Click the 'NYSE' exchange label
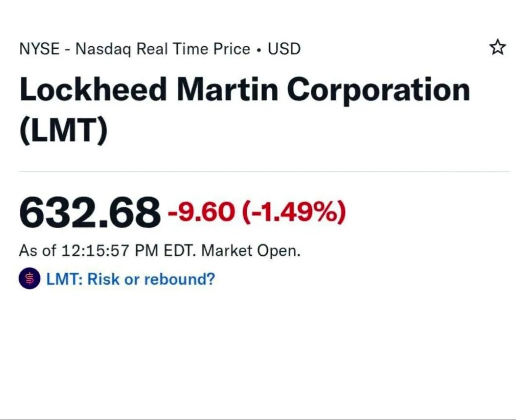 [x=39, y=49]
